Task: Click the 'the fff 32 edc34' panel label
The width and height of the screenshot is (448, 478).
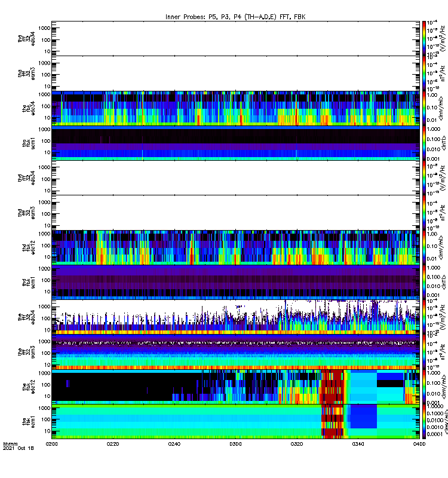Action: pyautogui.click(x=26, y=317)
